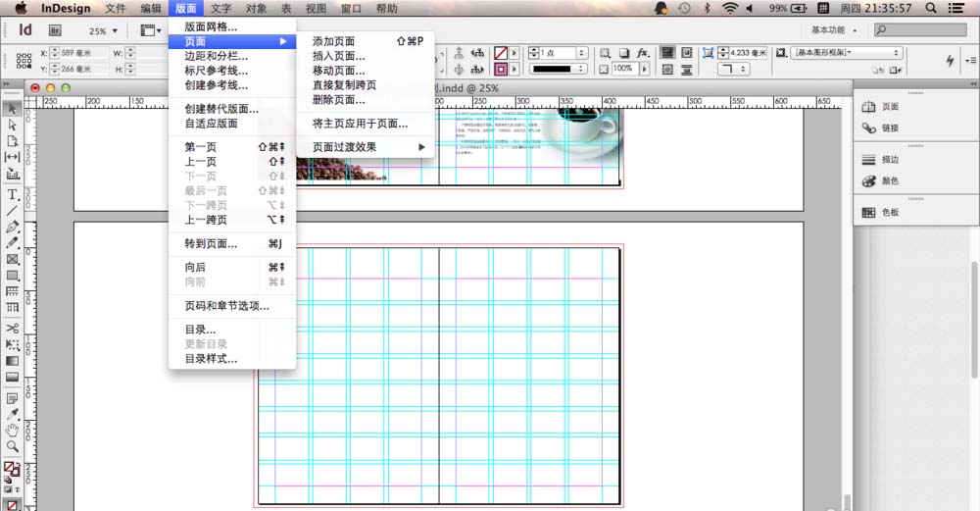Screen dimensions: 980x511
Task: Pick the Hand tool
Action: click(13, 430)
